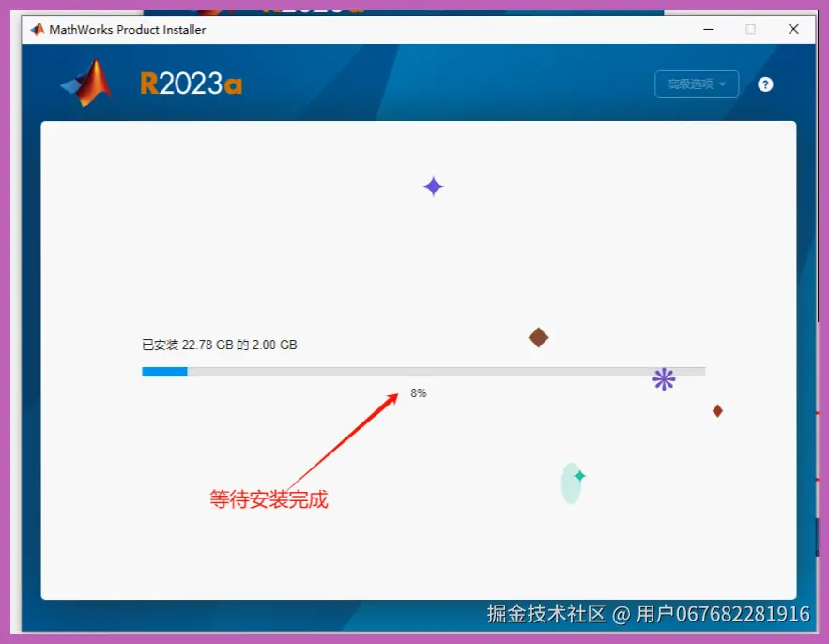
Task: Click the MathWorks Product Installer title text
Action: 128,30
